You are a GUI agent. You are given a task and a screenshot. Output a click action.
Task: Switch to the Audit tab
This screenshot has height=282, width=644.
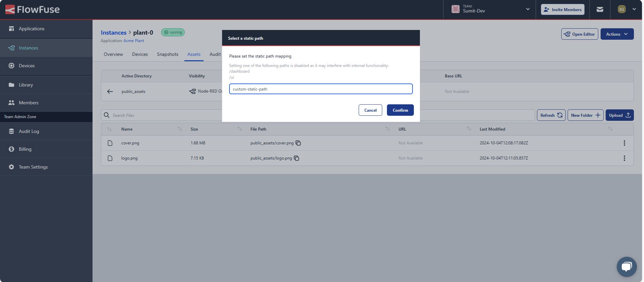pos(215,54)
